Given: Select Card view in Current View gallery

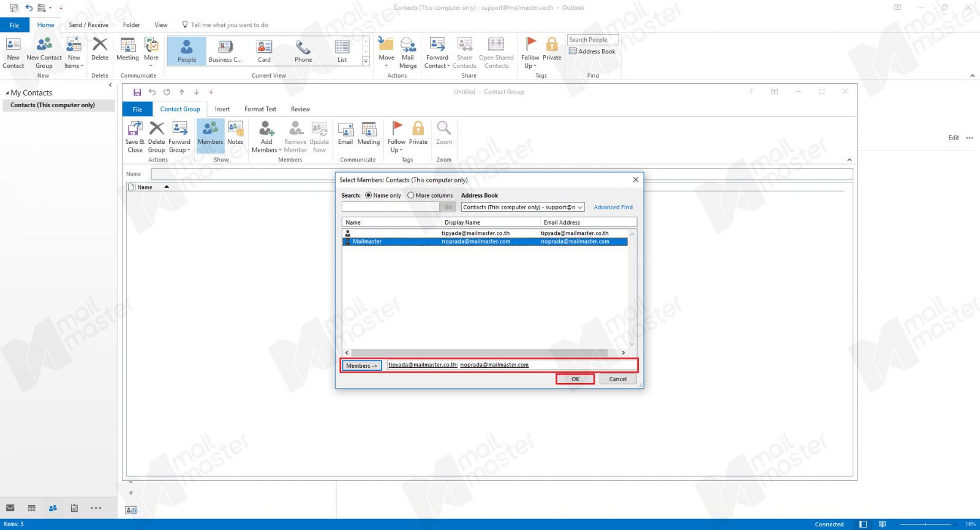Looking at the screenshot, I should (264, 51).
